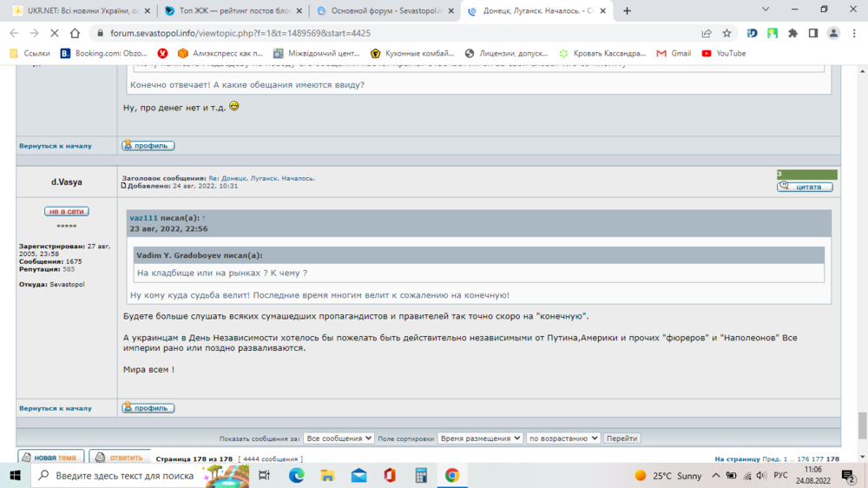Image resolution: width=868 pixels, height=488 pixels.
Task: Open профиль button of the upper post
Action: click(148, 146)
